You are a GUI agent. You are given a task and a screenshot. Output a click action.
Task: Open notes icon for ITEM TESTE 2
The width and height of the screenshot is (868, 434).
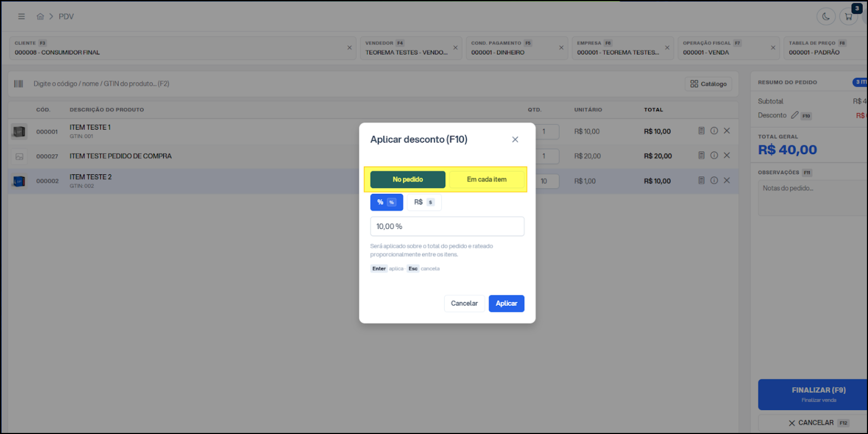pyautogui.click(x=701, y=180)
